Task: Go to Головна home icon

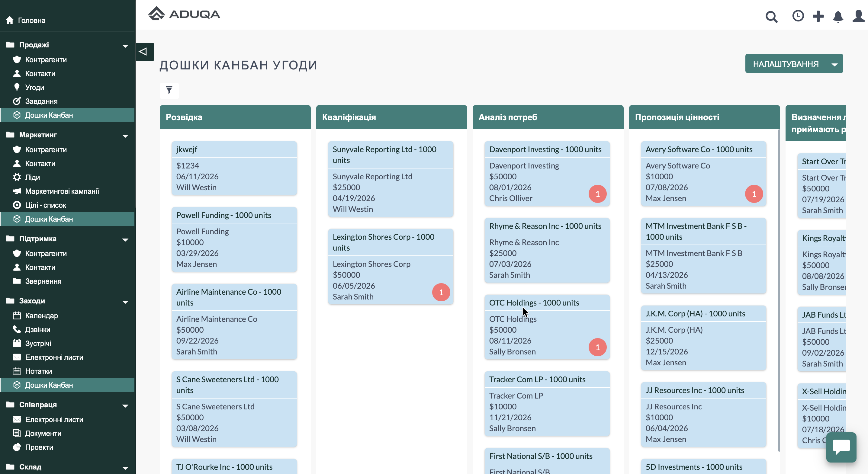Action: [10, 20]
